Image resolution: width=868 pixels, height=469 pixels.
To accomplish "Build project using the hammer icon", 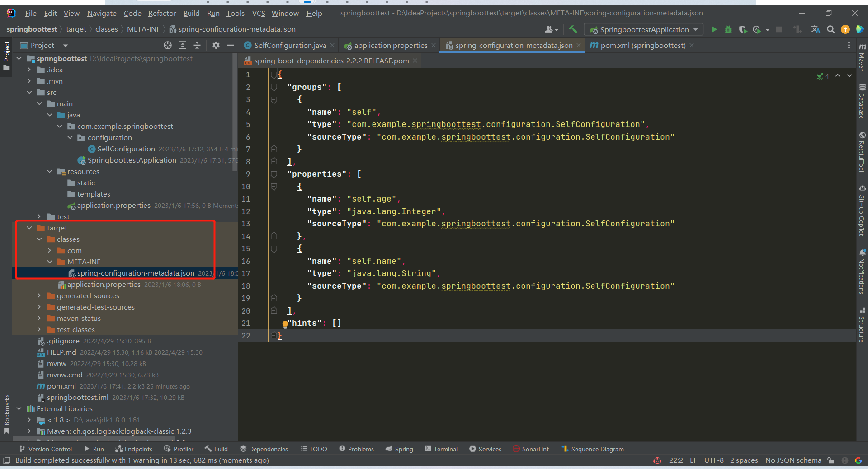I will (573, 29).
